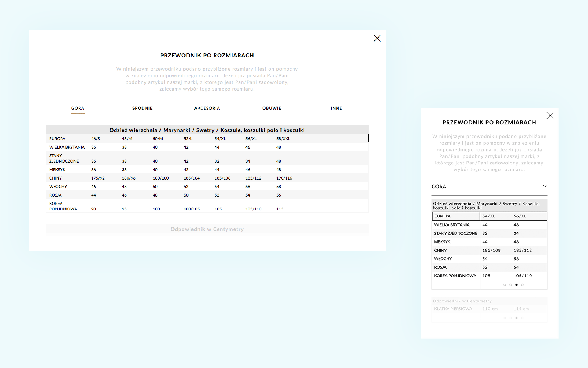
Task: Click WŁOCHY row label in desktop table
Action: click(x=58, y=187)
